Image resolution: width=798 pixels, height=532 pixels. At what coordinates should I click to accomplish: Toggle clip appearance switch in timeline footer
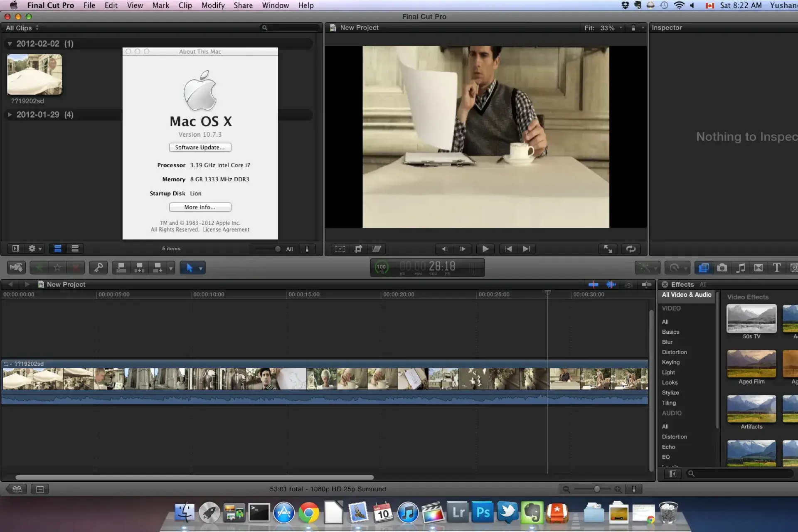[x=634, y=489]
